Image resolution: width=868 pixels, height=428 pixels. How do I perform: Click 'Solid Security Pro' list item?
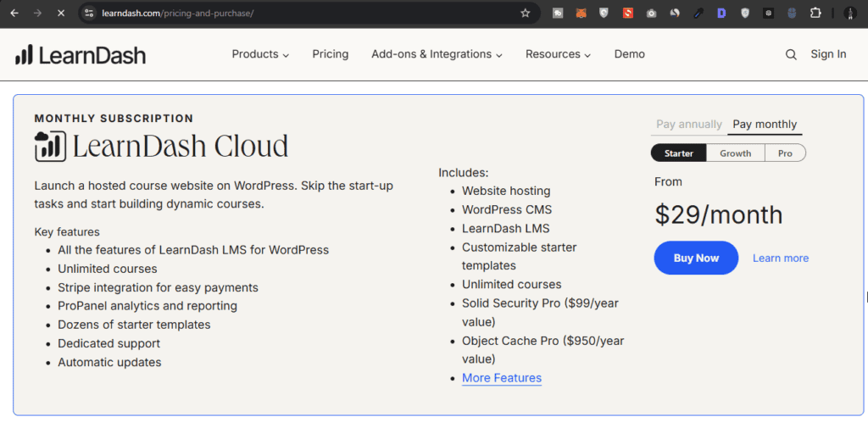(x=540, y=312)
